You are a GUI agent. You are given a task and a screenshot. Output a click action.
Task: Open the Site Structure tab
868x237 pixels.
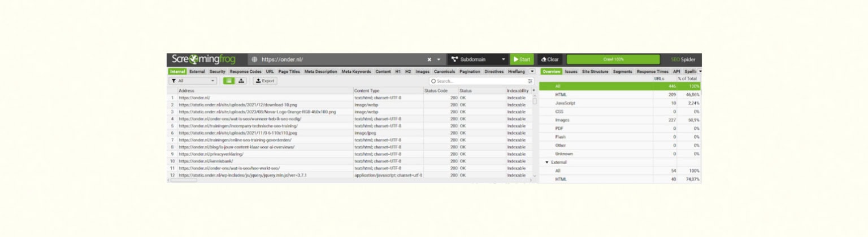point(595,72)
